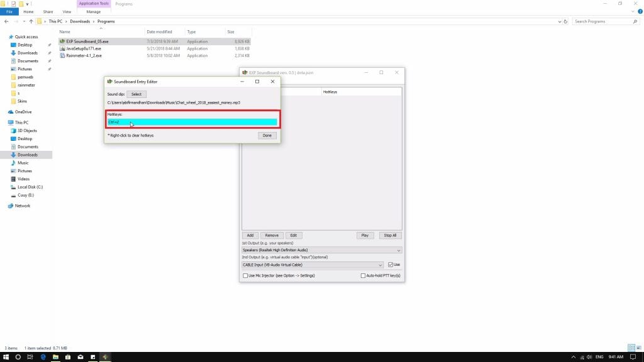
Task: Click the HotKeys input field showing Ctrl+Z
Action: (192, 122)
